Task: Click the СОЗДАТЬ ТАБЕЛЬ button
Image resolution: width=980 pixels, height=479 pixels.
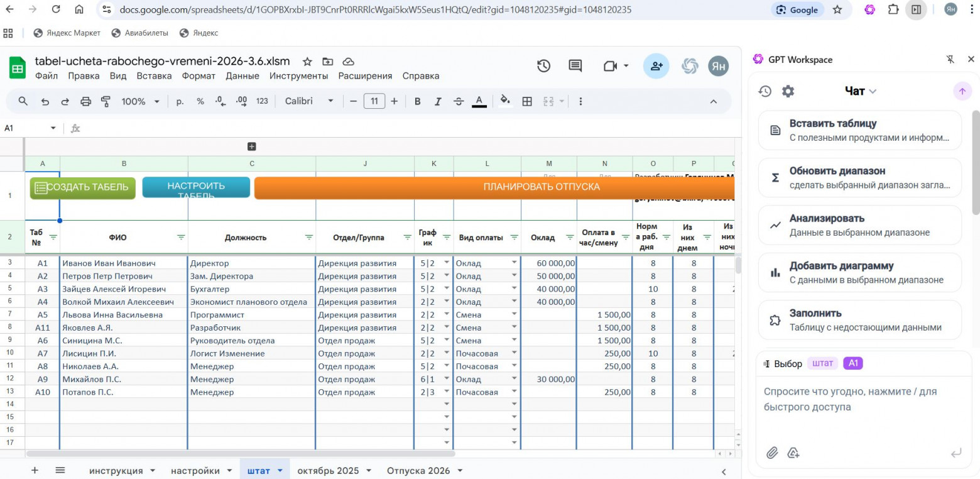Action: point(82,187)
